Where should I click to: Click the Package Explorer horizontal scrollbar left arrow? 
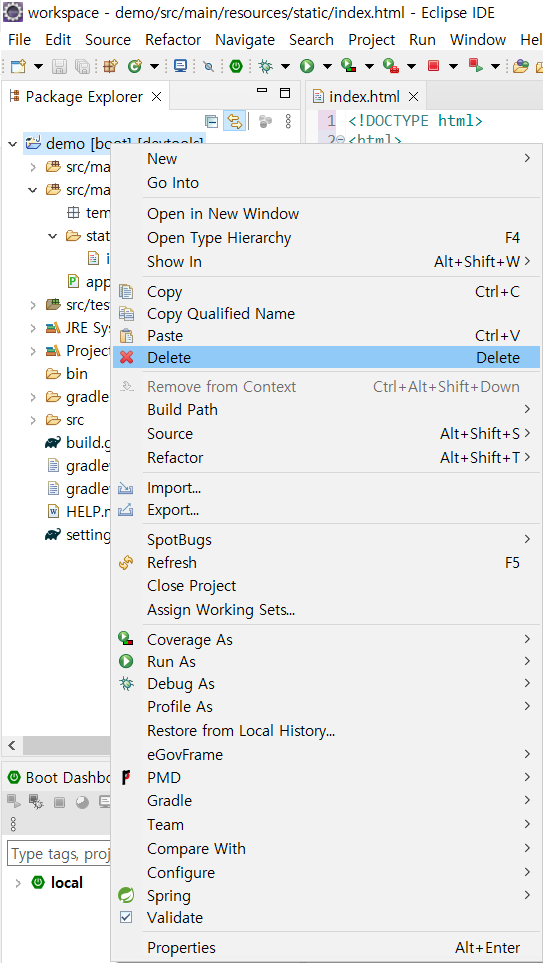(x=12, y=746)
